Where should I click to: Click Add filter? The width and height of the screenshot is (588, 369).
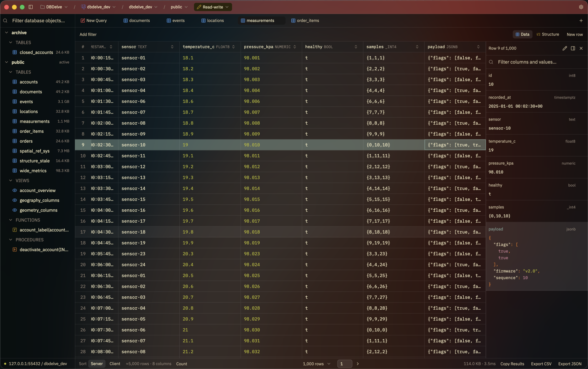pos(88,34)
